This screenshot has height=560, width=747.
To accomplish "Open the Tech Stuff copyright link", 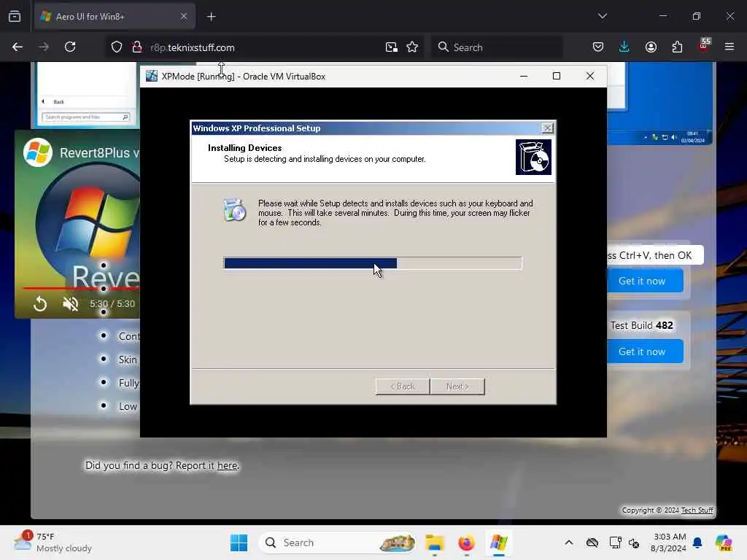I will click(697, 510).
